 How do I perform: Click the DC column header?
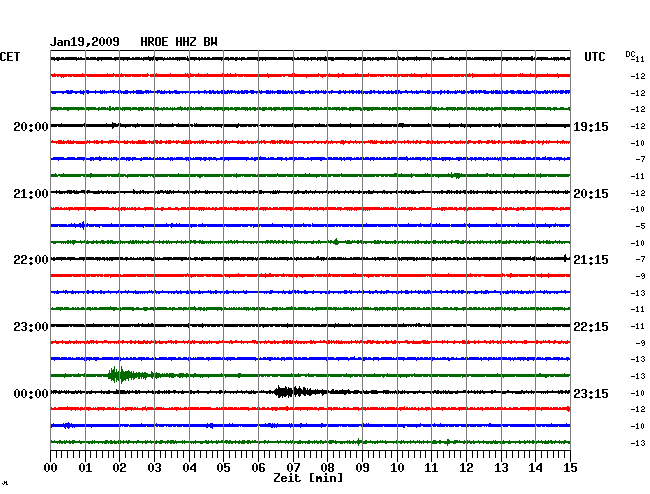pyautogui.click(x=630, y=54)
